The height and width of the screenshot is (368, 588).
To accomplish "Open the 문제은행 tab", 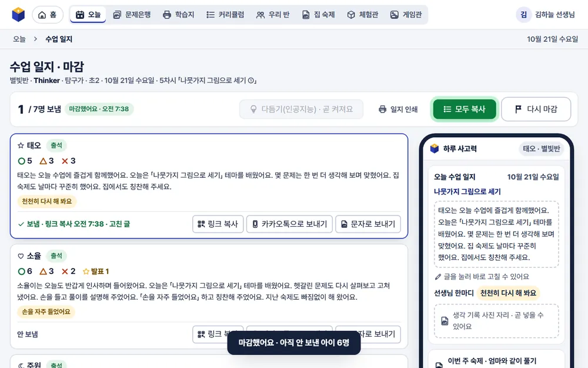I will tap(132, 15).
